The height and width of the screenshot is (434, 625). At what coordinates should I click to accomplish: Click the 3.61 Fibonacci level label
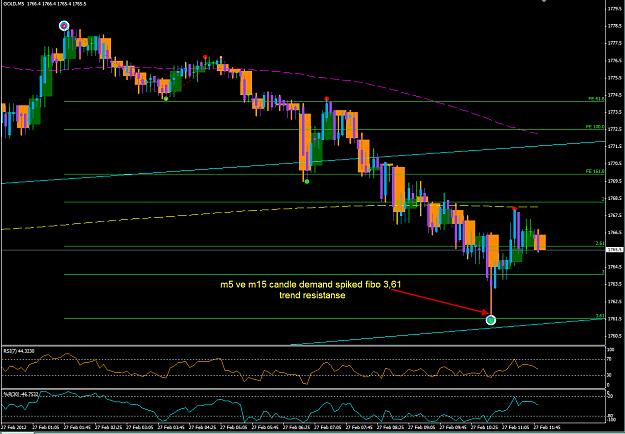(x=600, y=316)
